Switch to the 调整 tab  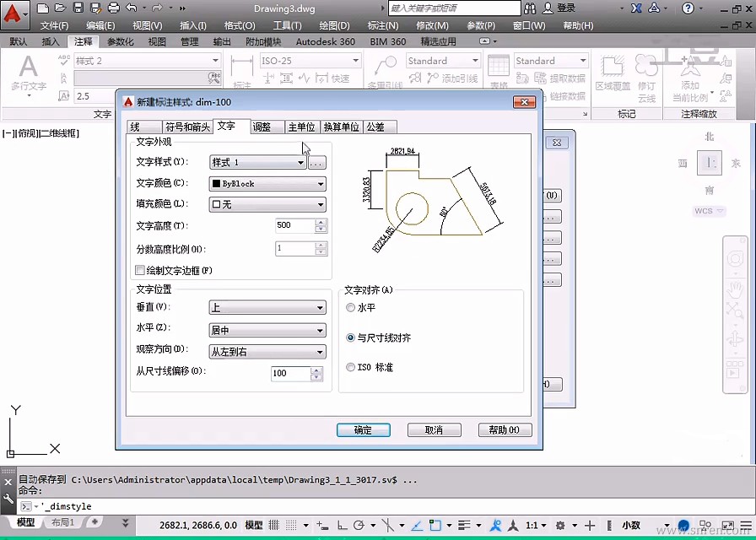coord(268,127)
